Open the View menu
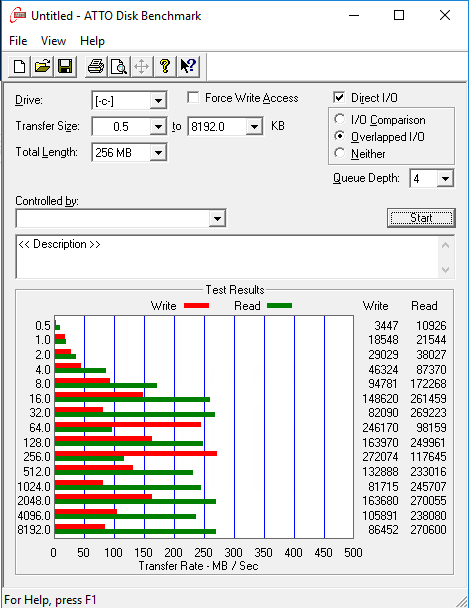This screenshot has width=469, height=608. coord(53,41)
